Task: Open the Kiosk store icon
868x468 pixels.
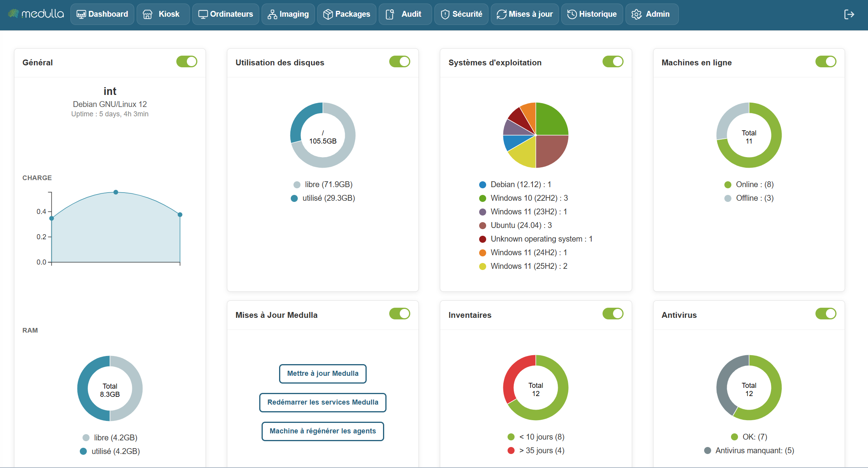Action: click(148, 14)
